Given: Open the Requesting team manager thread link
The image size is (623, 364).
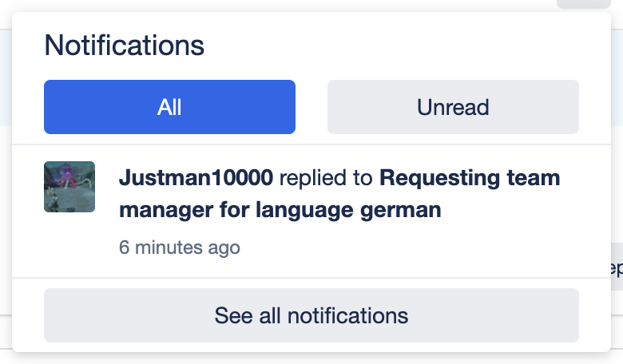Looking at the screenshot, I should [470, 178].
